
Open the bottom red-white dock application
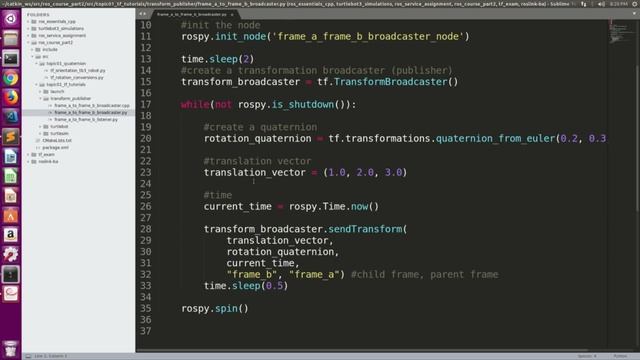point(11,293)
